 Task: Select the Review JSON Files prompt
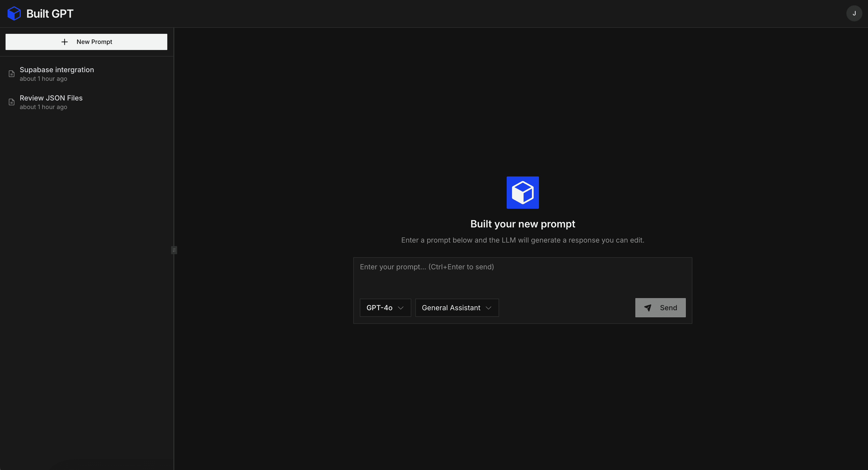(x=51, y=98)
